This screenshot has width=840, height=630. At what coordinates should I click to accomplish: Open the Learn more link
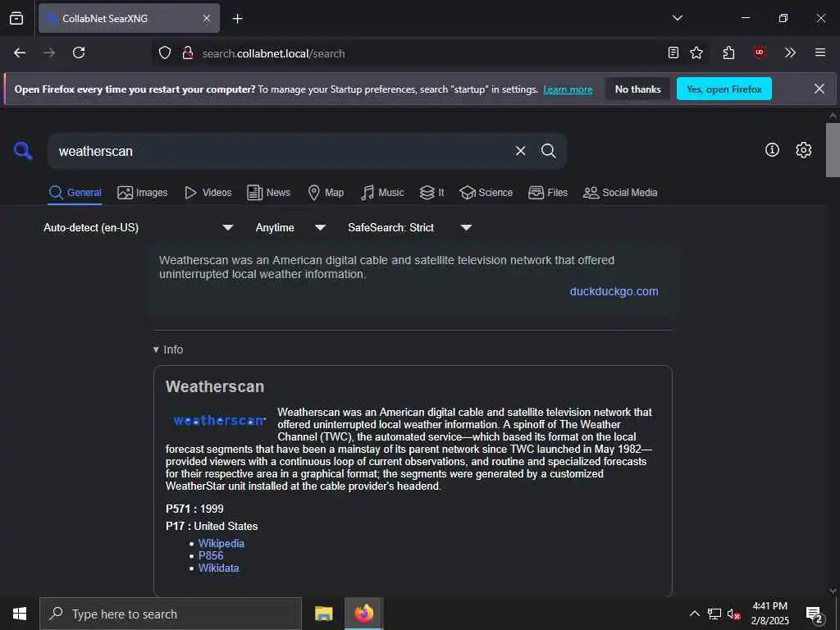pos(568,89)
